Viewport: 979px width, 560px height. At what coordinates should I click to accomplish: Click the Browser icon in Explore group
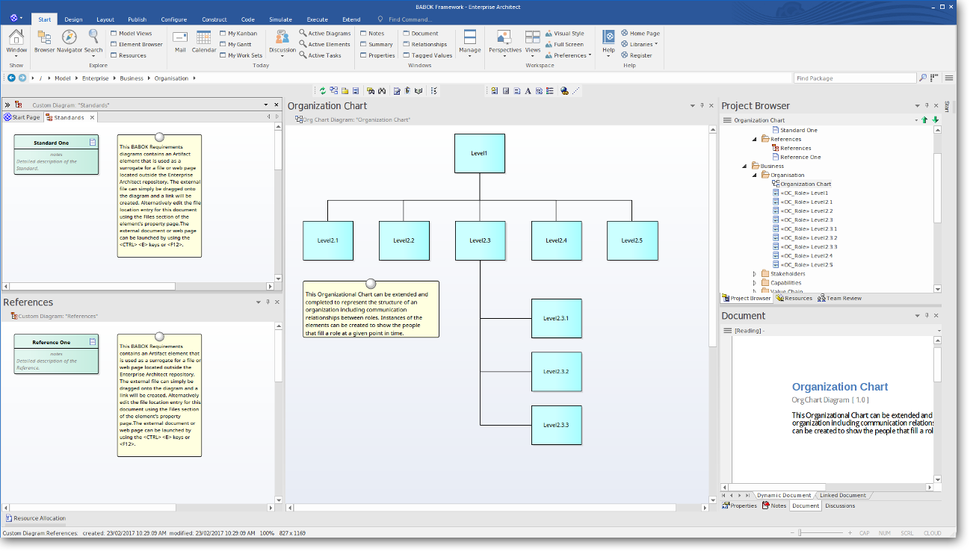tap(44, 37)
